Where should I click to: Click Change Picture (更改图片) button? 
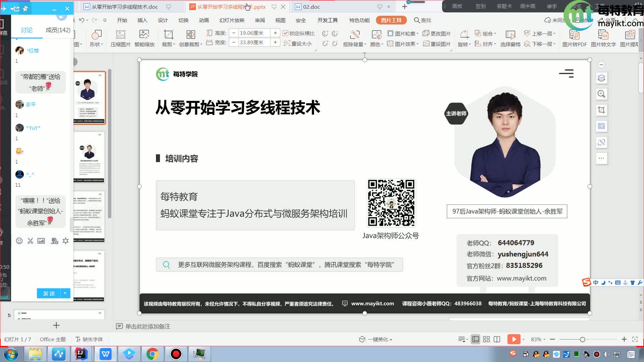(437, 34)
